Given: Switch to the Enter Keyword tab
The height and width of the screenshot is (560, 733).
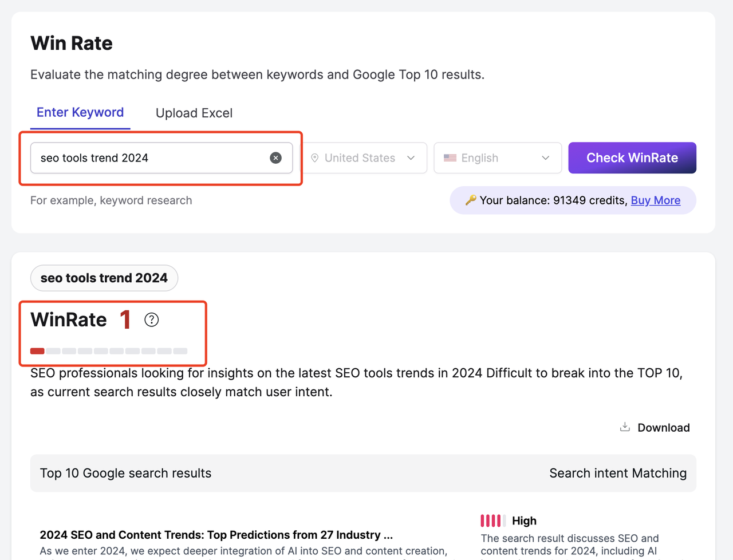Looking at the screenshot, I should [x=80, y=112].
